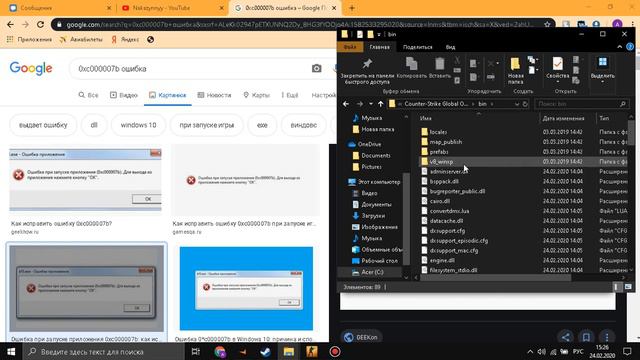This screenshot has width=640, height=360.
Task: Bookmark this page with the star icon
Action: click(547, 24)
